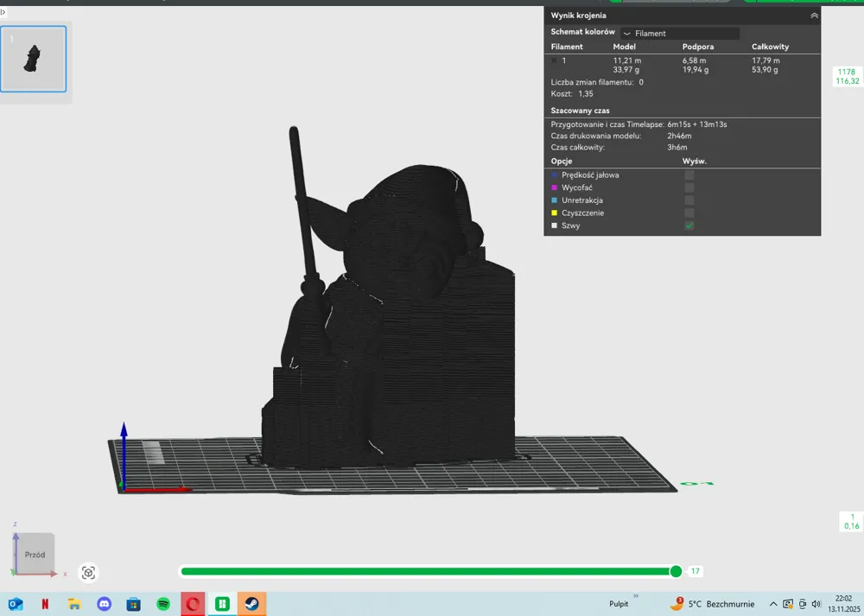864x616 pixels.
Task: Click the Pulpit toolbar label
Action: [619, 604]
